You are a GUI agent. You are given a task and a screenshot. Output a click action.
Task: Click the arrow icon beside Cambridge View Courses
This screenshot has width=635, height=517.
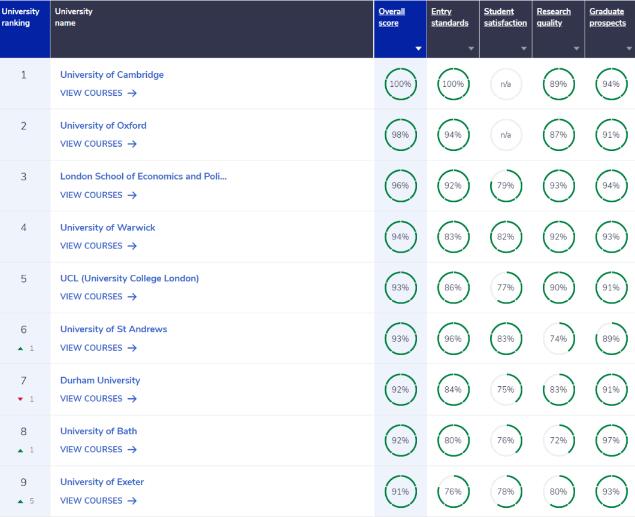tap(132, 94)
